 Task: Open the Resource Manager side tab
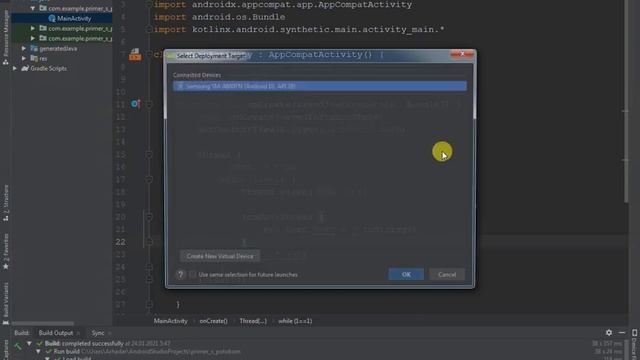[x=6, y=33]
